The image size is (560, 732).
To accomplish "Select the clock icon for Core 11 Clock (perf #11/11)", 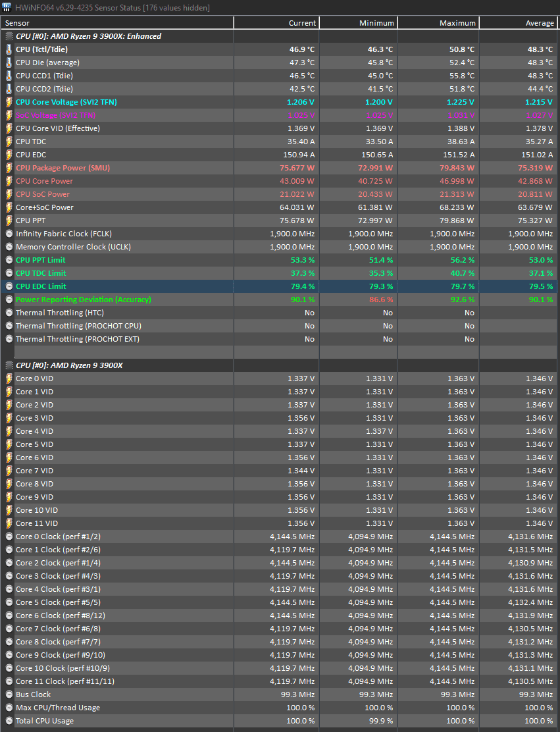I will 9,681.
